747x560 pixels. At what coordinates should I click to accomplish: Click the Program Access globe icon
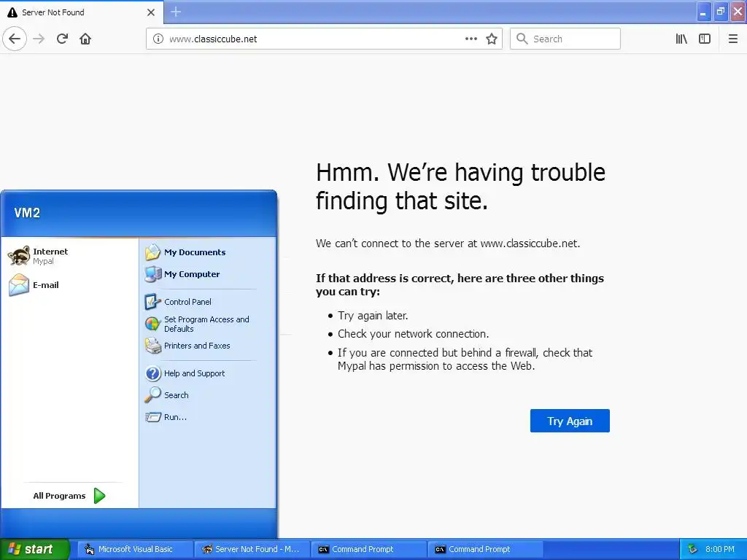tap(152, 324)
